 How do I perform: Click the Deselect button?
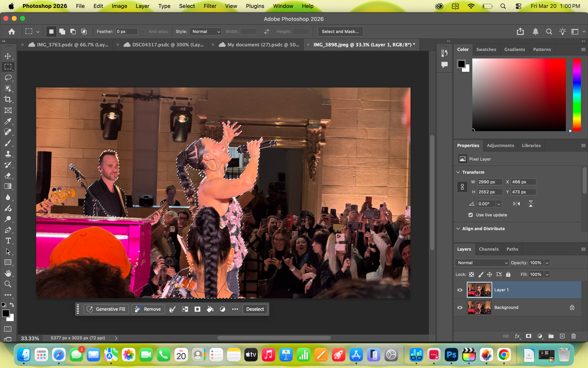[255, 309]
